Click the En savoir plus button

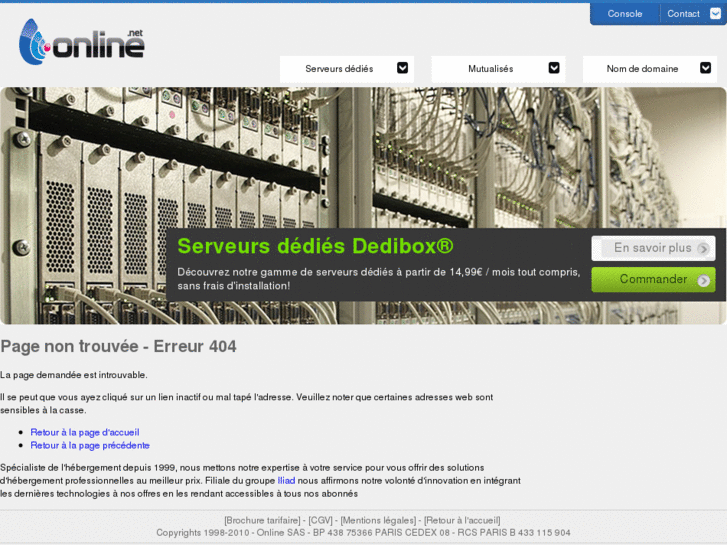(x=653, y=248)
